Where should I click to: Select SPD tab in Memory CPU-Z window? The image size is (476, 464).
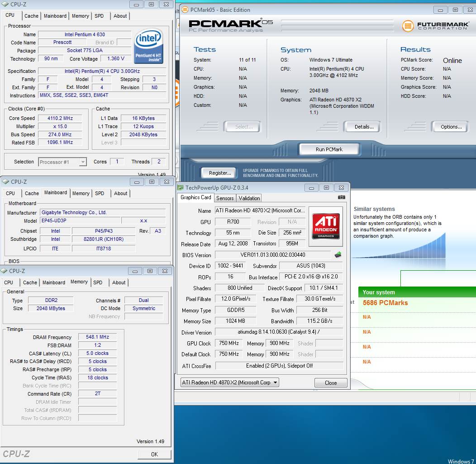coord(98,282)
